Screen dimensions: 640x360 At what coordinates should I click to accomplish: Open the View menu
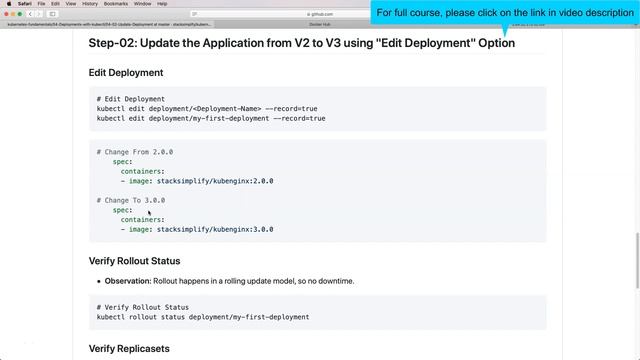(x=71, y=4)
